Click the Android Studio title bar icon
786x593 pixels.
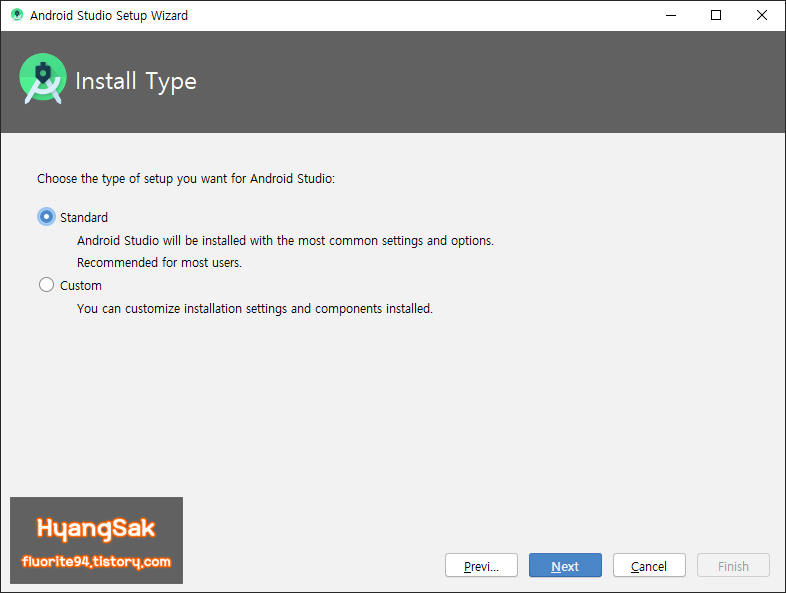17,15
